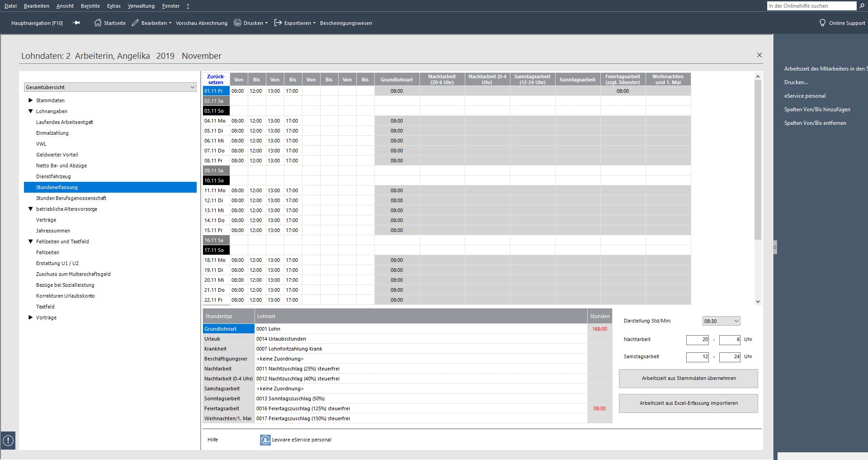The width and height of the screenshot is (868, 460).
Task: Open the Berichte menu
Action: pyautogui.click(x=90, y=6)
